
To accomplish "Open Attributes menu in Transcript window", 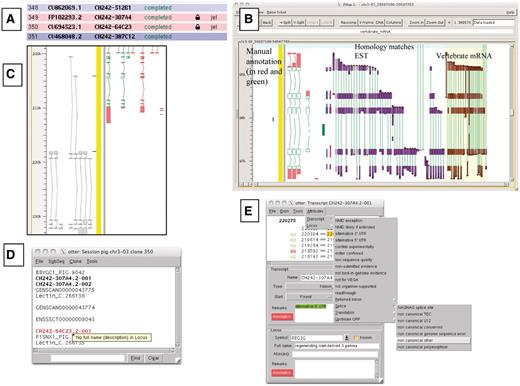I will 315,211.
